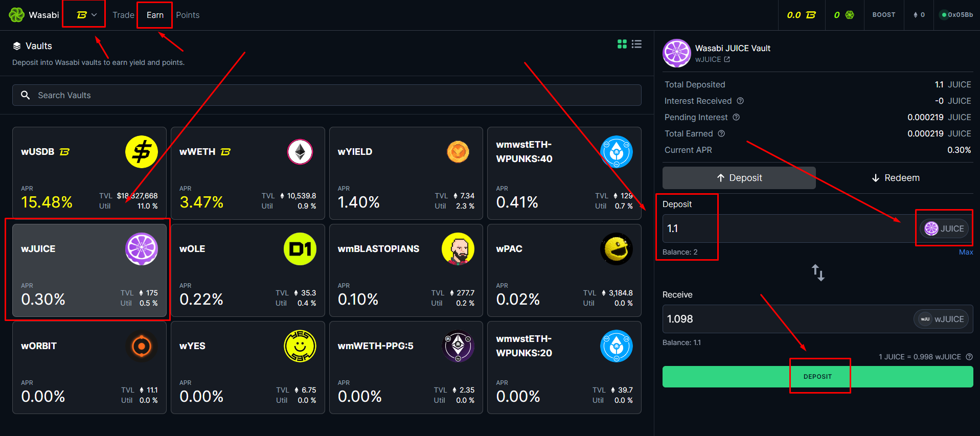Image resolution: width=980 pixels, height=436 pixels.
Task: Click the wORBIT orange ring icon
Action: 142,346
